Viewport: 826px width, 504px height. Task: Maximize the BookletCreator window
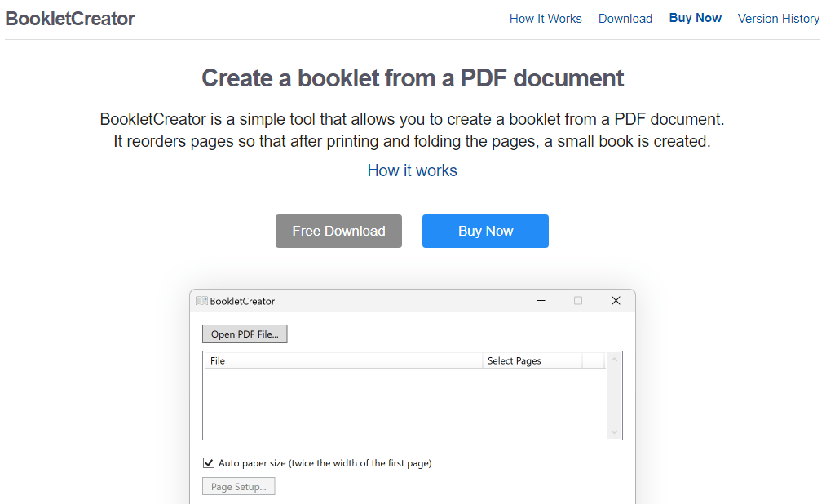point(578,301)
